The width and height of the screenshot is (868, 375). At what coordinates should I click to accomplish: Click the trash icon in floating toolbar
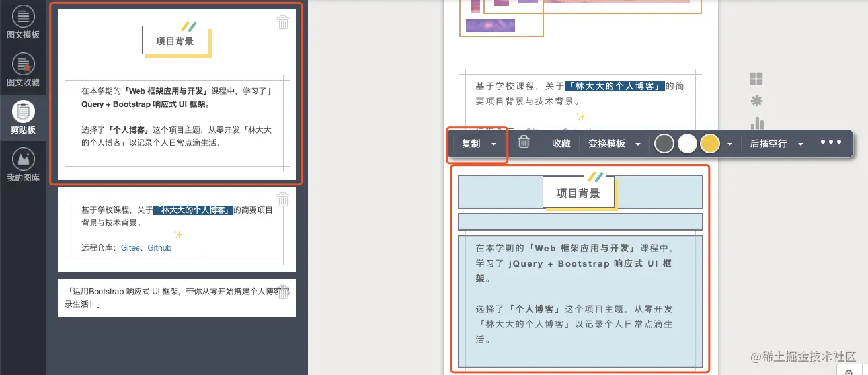524,142
